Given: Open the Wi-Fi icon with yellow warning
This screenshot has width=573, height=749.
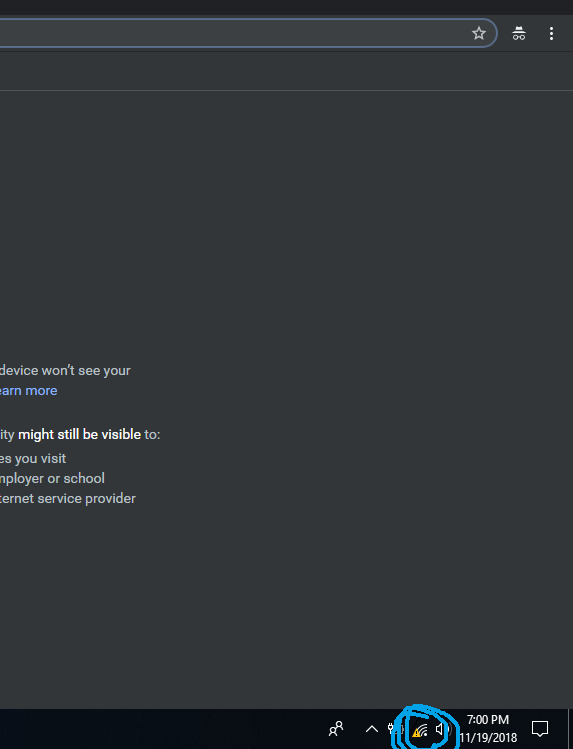Looking at the screenshot, I should (x=420, y=730).
